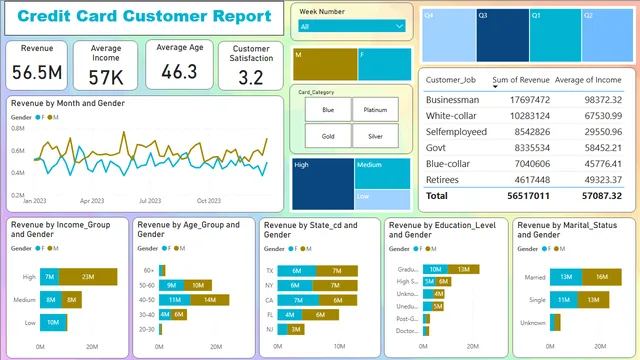
Task: Click M legend in Marital_Status chart
Action: pos(559,249)
